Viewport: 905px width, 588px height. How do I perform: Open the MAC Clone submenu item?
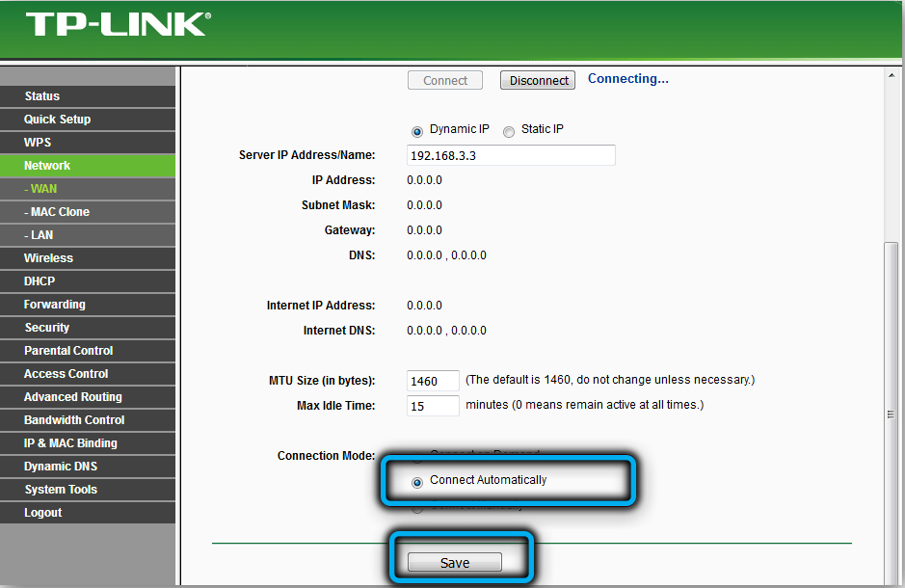(88, 212)
